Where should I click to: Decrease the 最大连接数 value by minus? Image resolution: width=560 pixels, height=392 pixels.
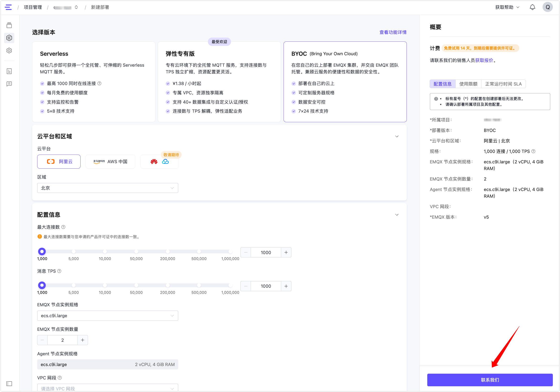click(246, 252)
